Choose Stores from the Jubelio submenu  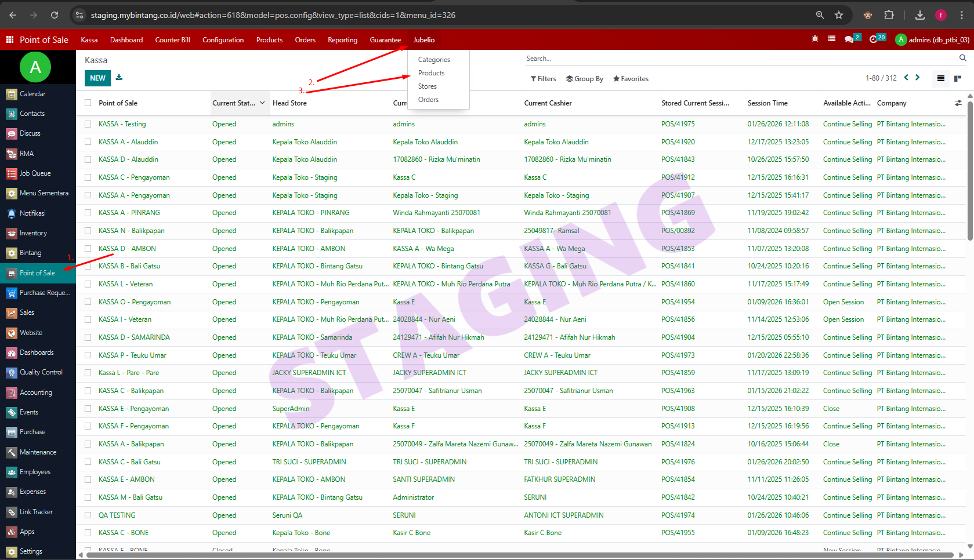428,86
